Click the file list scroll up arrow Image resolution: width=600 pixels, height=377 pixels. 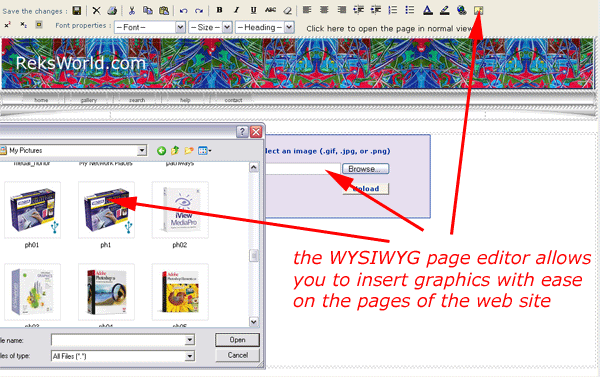click(x=254, y=168)
